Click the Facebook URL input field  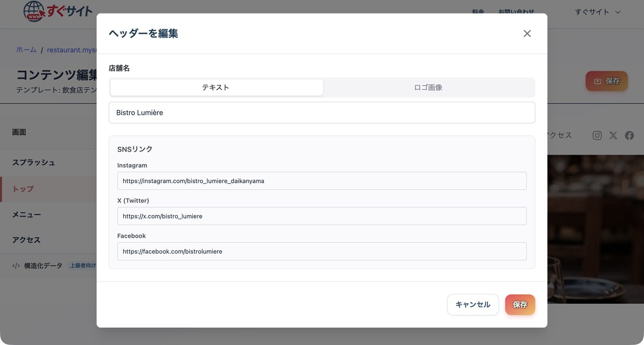(321, 251)
